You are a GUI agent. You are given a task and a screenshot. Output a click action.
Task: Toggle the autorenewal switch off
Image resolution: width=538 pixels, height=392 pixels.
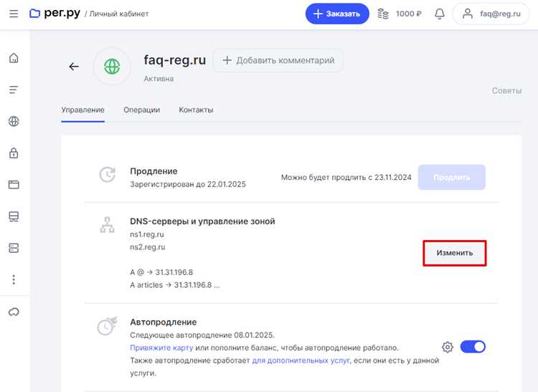pos(473,347)
